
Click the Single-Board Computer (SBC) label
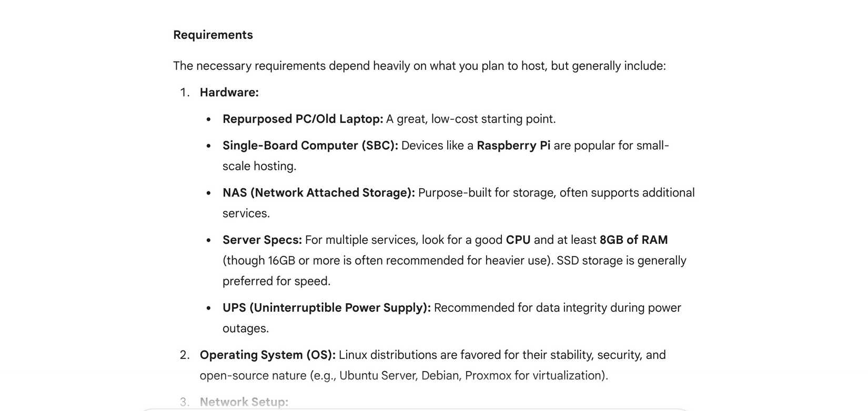click(310, 146)
